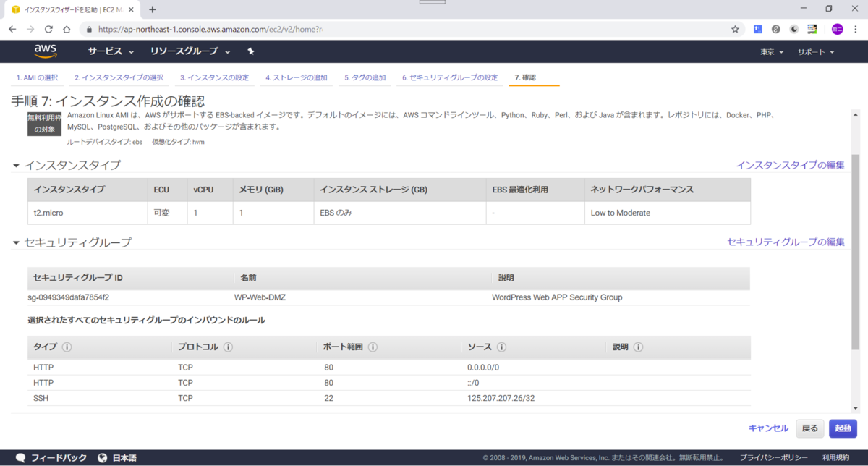Click the AWS logo in navigation bar

[x=46, y=51]
